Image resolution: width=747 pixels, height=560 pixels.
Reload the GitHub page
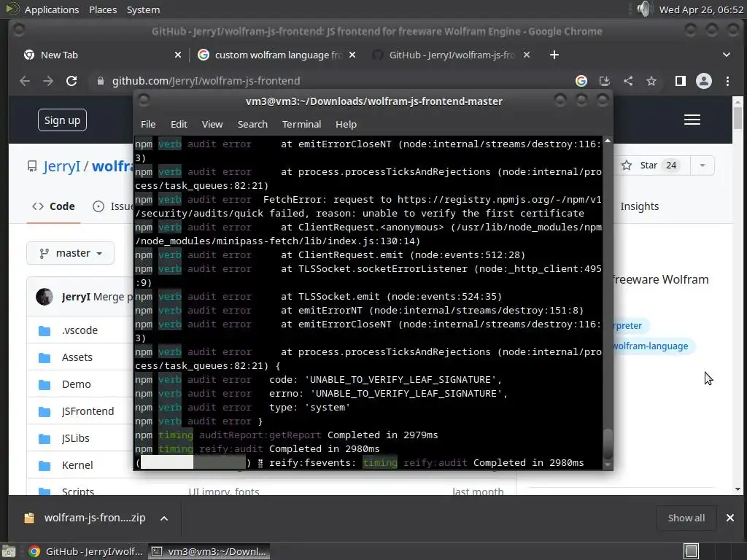(x=71, y=81)
